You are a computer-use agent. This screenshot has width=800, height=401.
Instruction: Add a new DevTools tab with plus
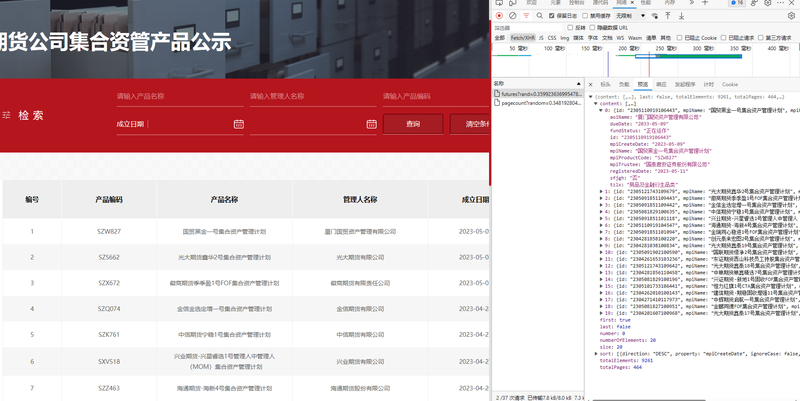[x=705, y=3]
